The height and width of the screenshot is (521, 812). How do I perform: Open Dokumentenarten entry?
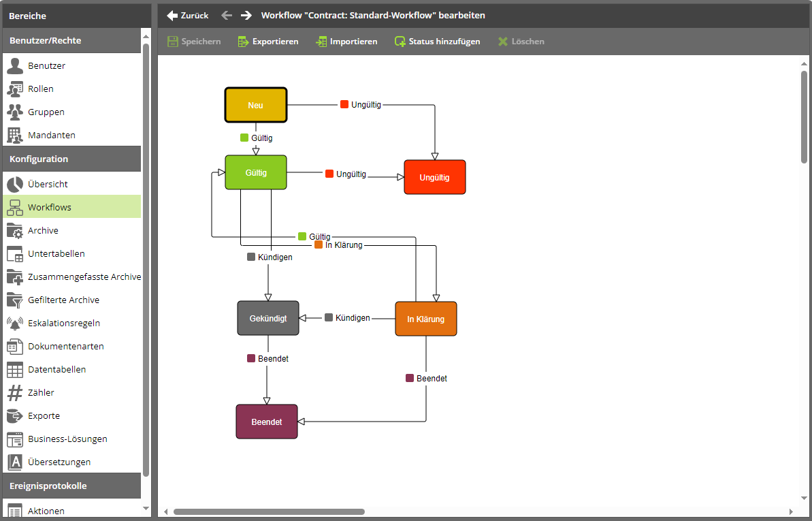(x=71, y=346)
